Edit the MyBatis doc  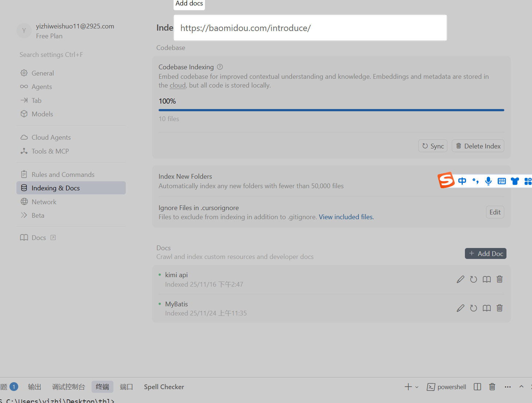click(x=461, y=308)
